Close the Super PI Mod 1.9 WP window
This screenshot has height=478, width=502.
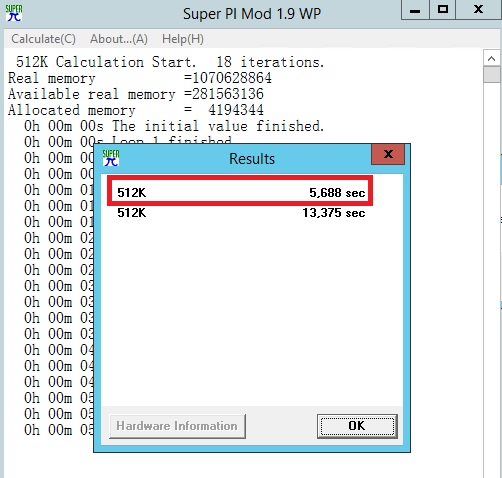click(x=479, y=10)
